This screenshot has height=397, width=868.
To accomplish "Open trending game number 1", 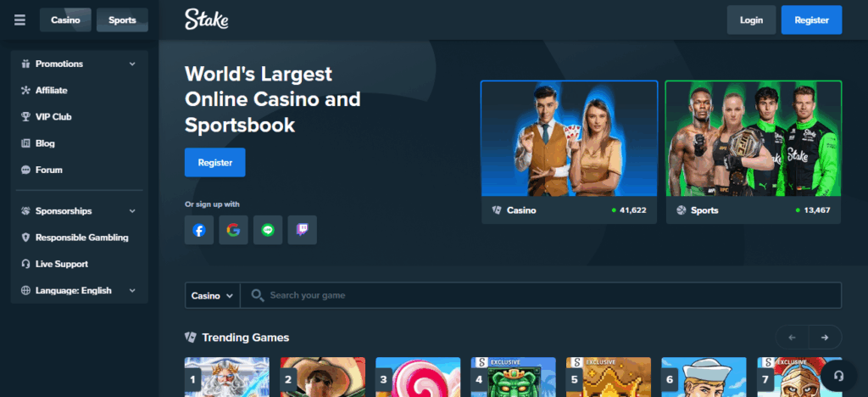I will point(227,377).
